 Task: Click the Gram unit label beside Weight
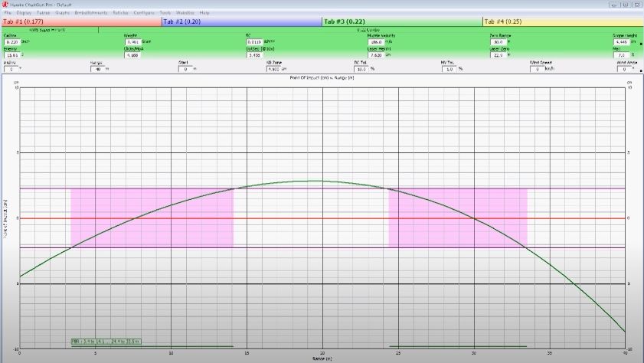146,41
